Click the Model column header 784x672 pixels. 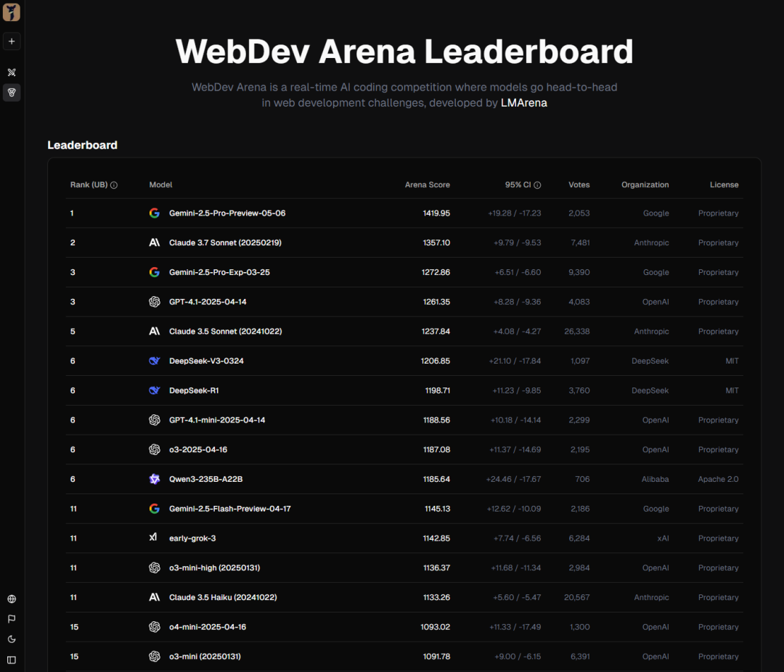(160, 185)
